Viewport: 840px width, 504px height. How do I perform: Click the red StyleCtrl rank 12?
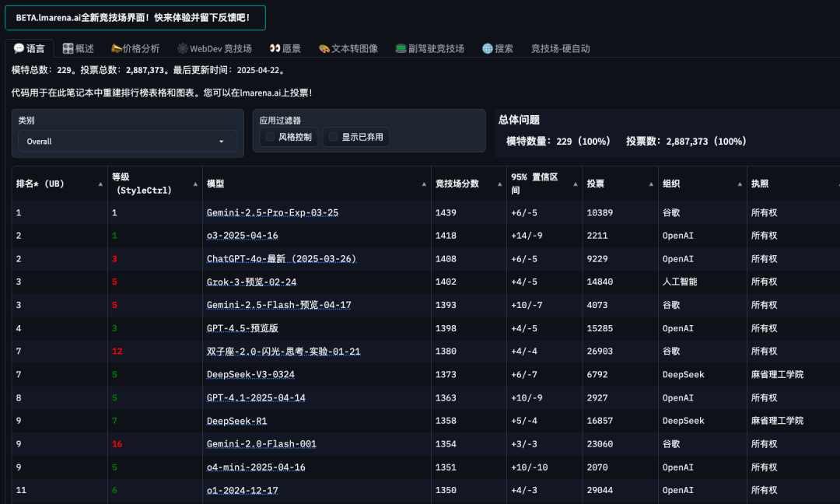117,352
